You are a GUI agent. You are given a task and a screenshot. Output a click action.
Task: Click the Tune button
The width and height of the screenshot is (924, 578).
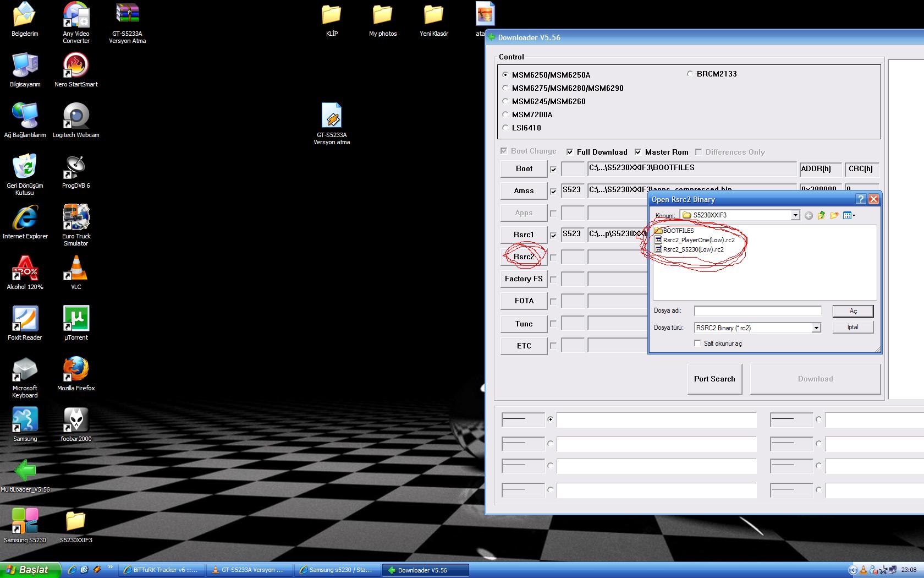tap(524, 324)
